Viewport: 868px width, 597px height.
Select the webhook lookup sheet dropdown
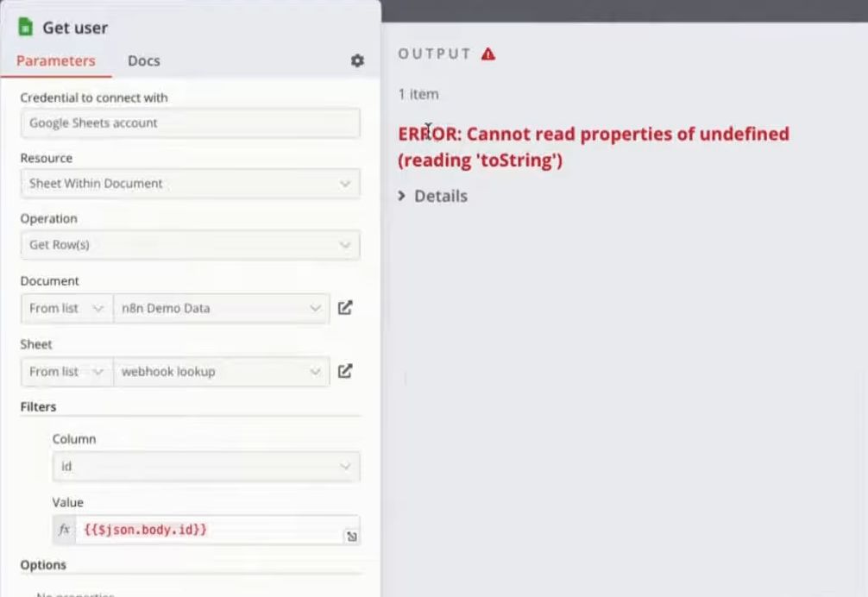[x=222, y=372]
